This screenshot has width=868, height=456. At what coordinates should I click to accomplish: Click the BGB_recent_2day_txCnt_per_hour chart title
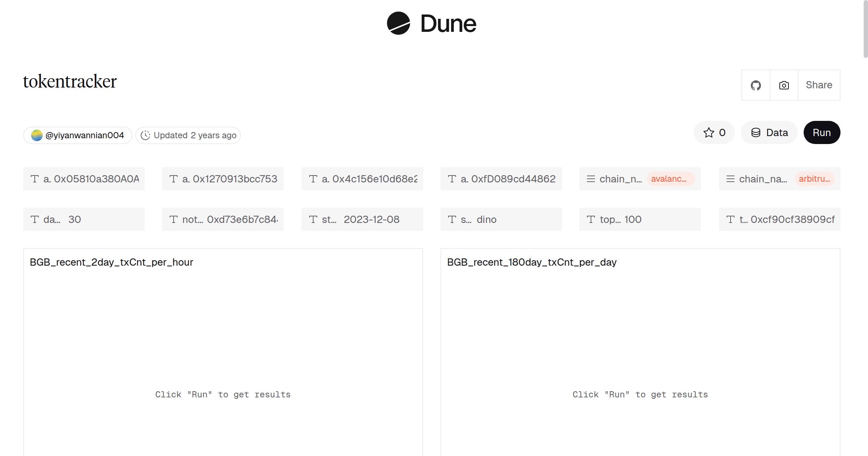(x=111, y=262)
